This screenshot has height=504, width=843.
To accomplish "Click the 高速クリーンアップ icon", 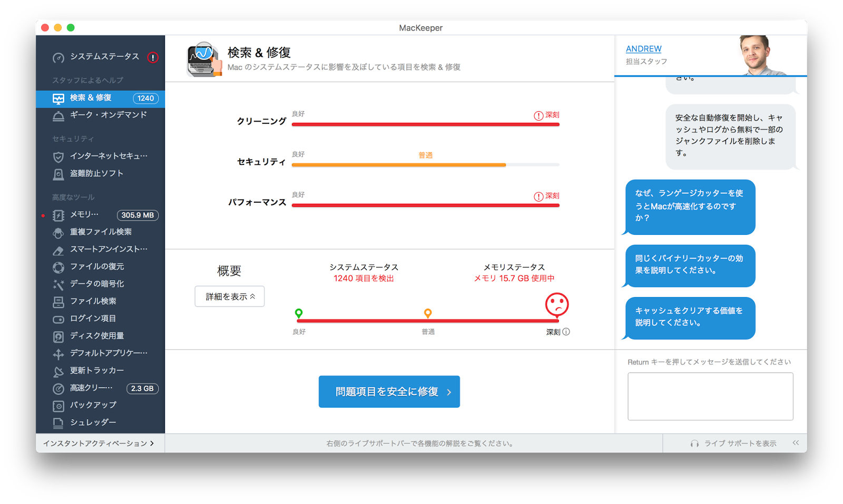I will (x=58, y=389).
